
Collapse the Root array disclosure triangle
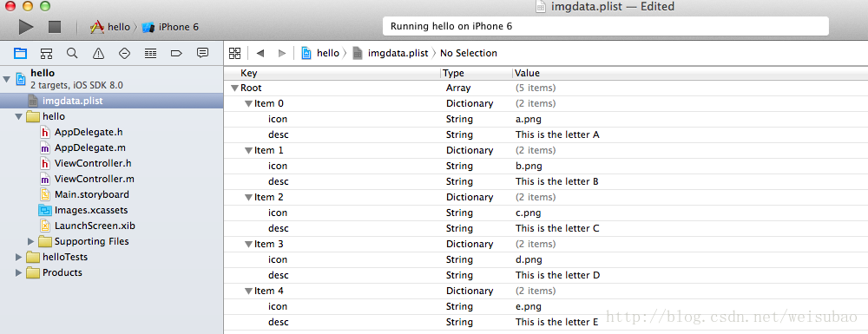point(234,88)
